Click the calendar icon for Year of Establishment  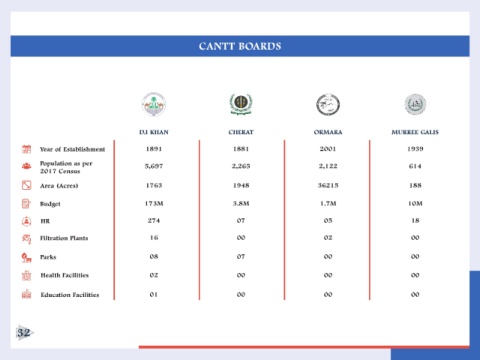[x=27, y=149]
